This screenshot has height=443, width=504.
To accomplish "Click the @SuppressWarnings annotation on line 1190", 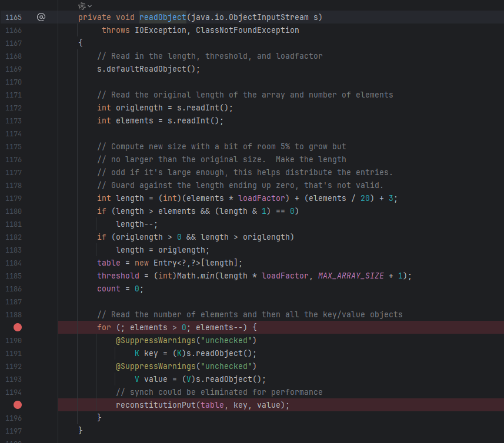I will point(153,340).
